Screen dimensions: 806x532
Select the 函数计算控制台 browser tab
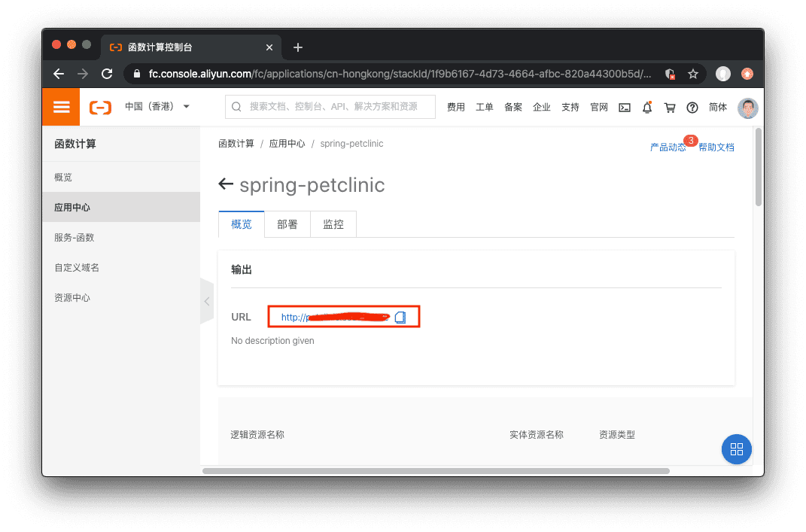[x=191, y=47]
